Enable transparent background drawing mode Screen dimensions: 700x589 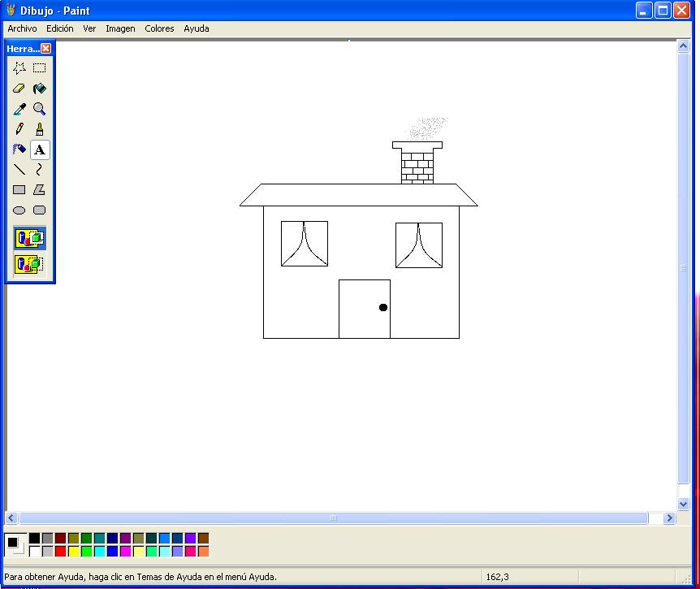point(30,264)
